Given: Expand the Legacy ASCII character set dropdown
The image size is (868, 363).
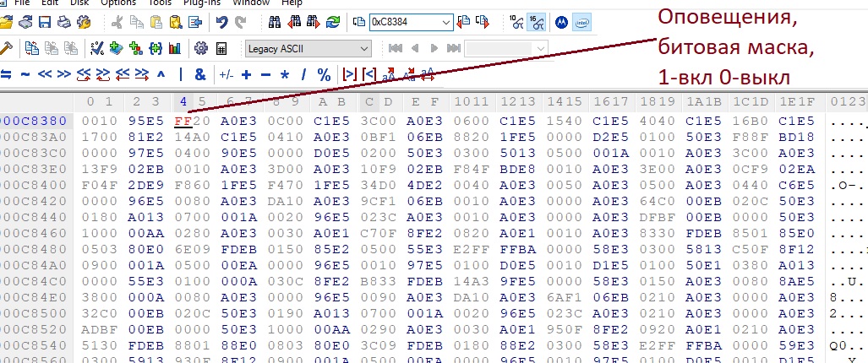Looking at the screenshot, I should [365, 48].
